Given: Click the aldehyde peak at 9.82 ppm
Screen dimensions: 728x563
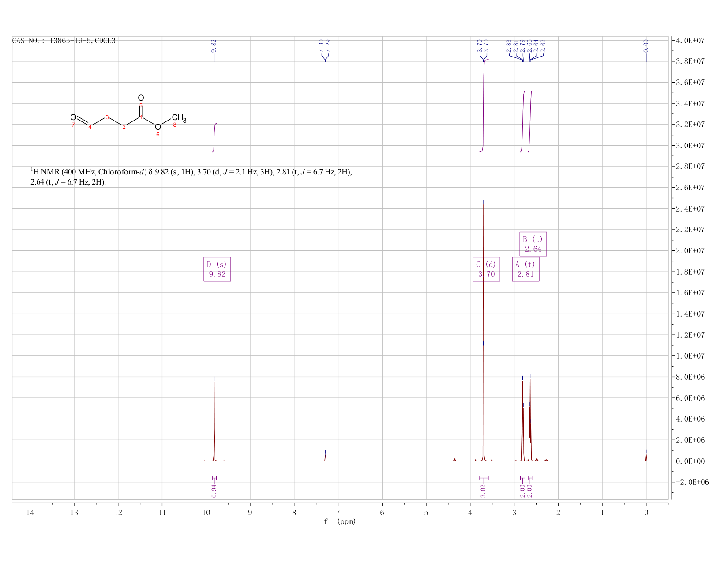Looking at the screenshot, I should [214, 419].
